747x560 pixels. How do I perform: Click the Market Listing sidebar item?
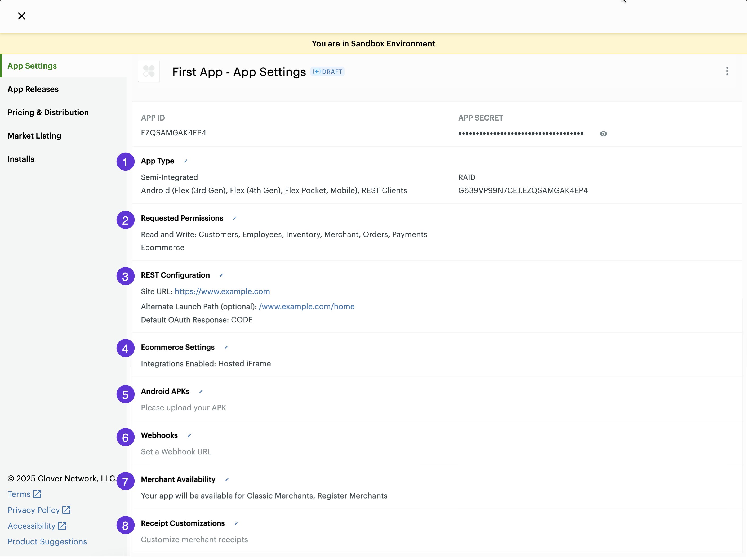pyautogui.click(x=34, y=135)
